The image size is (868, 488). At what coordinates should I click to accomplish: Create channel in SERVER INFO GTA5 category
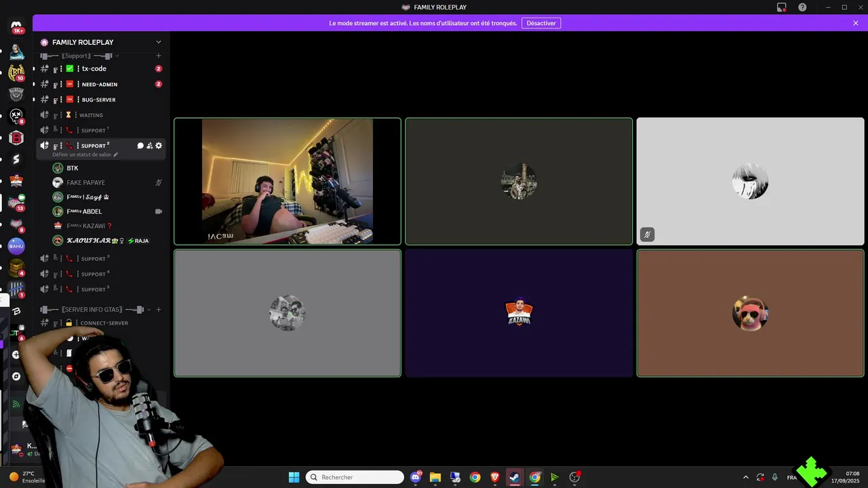tap(159, 310)
